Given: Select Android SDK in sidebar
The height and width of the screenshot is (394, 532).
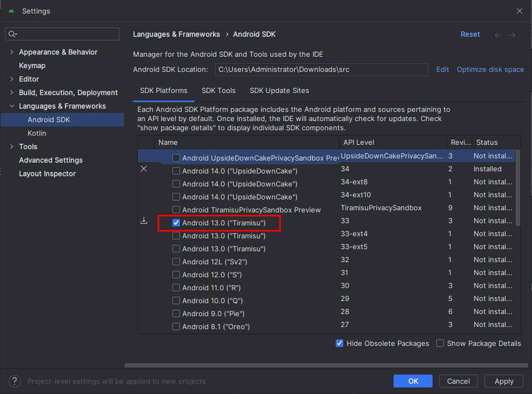Looking at the screenshot, I should pyautogui.click(x=62, y=119).
